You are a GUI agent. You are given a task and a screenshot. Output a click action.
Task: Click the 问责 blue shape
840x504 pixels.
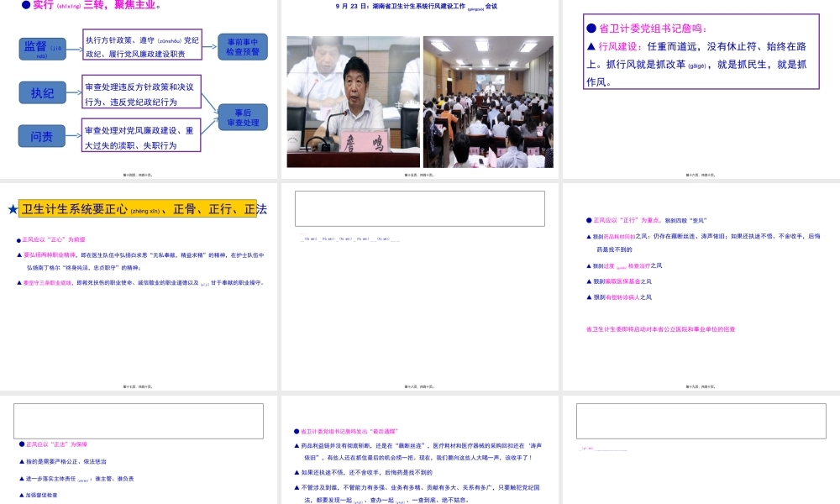coord(42,135)
